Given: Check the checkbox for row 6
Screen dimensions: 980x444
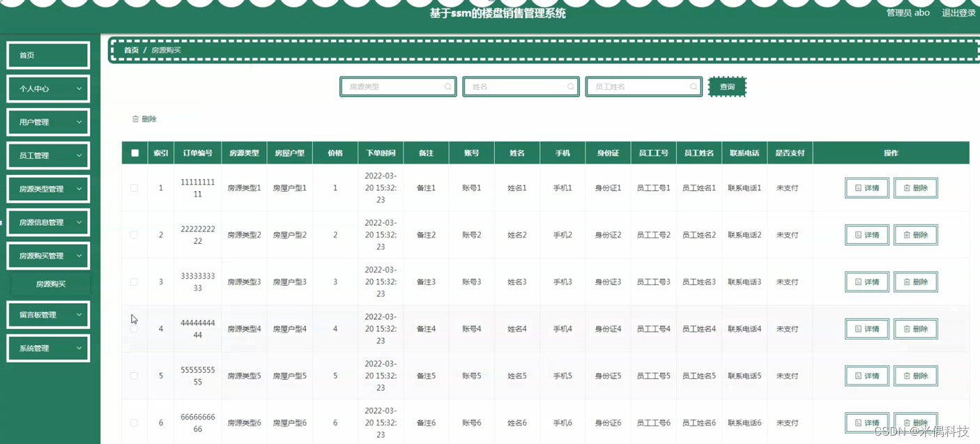Looking at the screenshot, I should pos(134,423).
